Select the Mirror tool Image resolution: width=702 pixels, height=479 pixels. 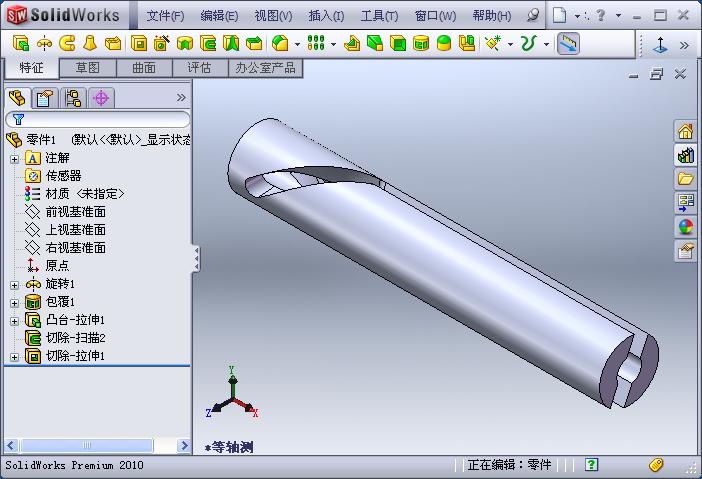tap(467, 43)
